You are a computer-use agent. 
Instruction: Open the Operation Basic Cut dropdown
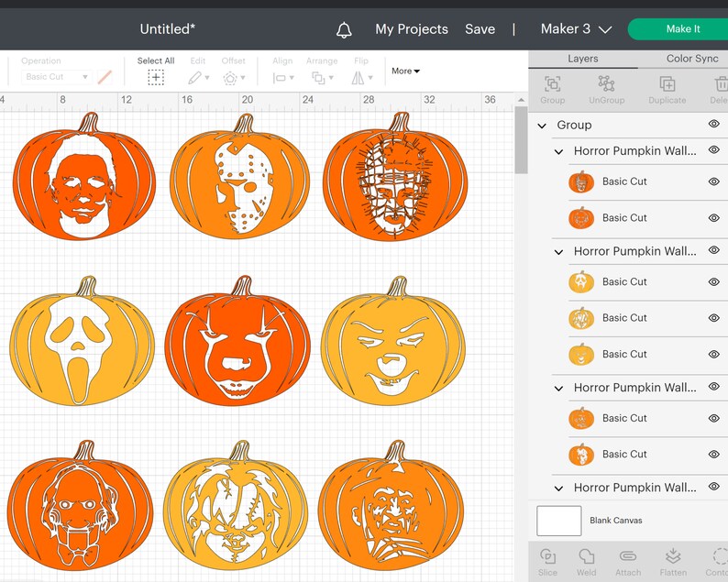click(57, 77)
